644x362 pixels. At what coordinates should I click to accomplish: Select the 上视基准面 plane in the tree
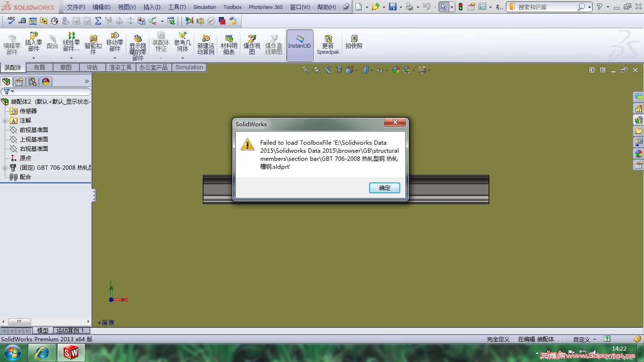coord(33,140)
